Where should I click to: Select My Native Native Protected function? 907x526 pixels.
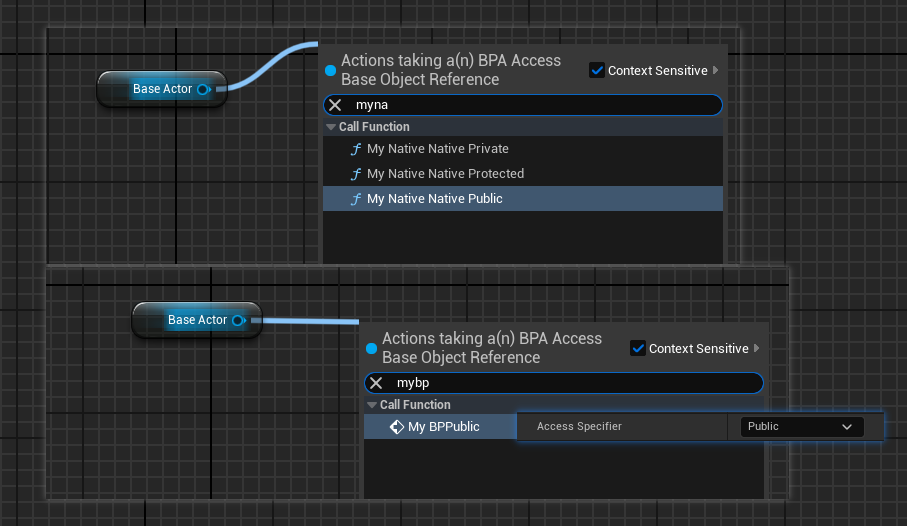445,174
